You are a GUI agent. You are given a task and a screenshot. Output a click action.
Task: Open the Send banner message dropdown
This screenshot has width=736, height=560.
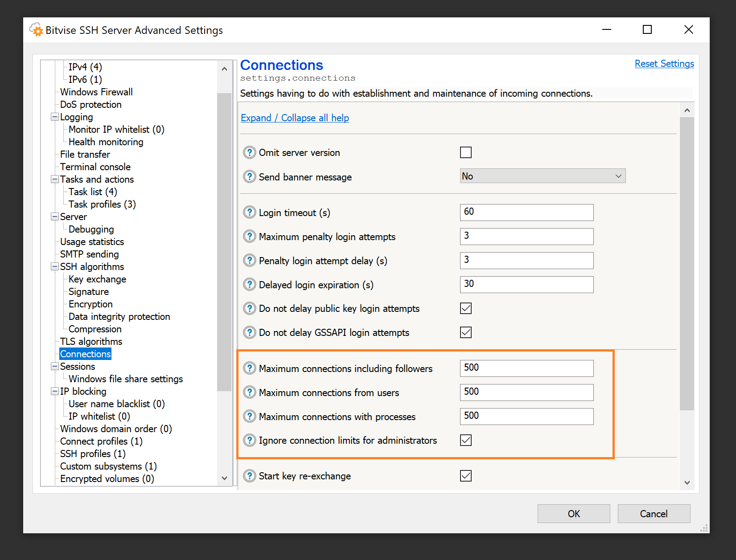543,176
